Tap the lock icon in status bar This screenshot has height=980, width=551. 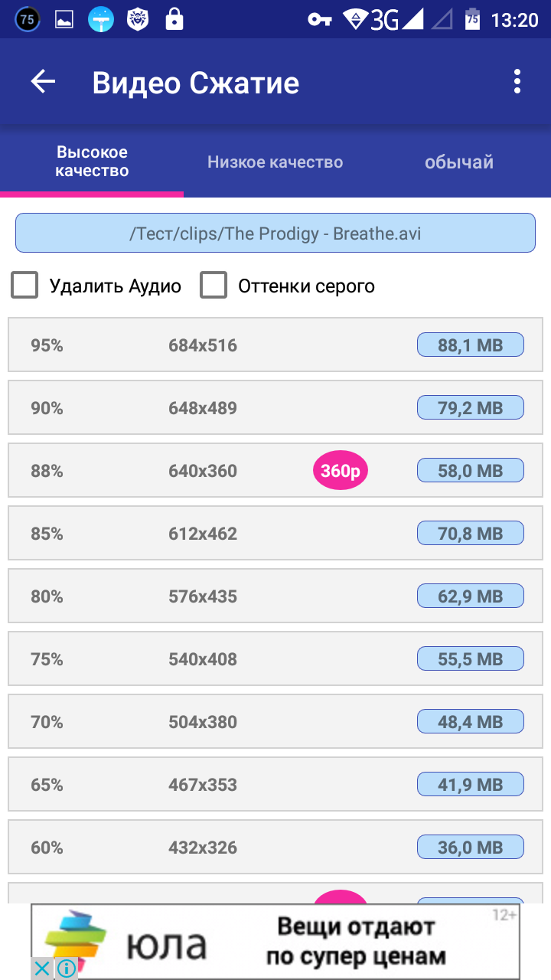point(174,20)
